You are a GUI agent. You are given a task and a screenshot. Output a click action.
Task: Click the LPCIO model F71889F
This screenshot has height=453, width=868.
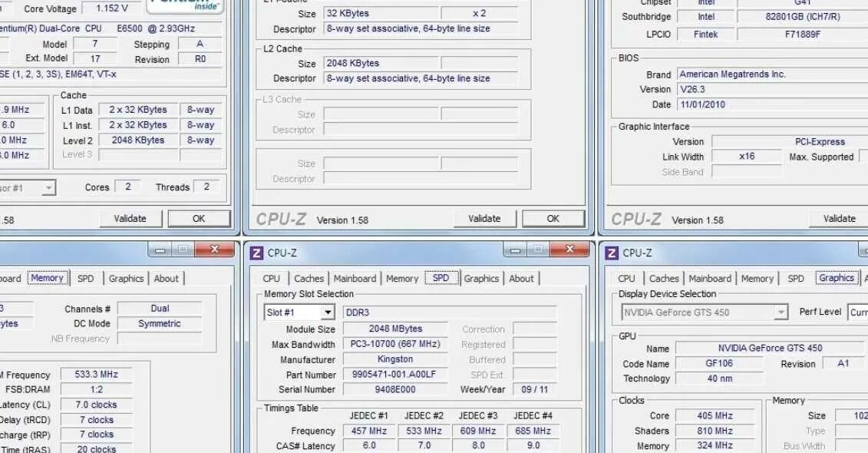(803, 35)
